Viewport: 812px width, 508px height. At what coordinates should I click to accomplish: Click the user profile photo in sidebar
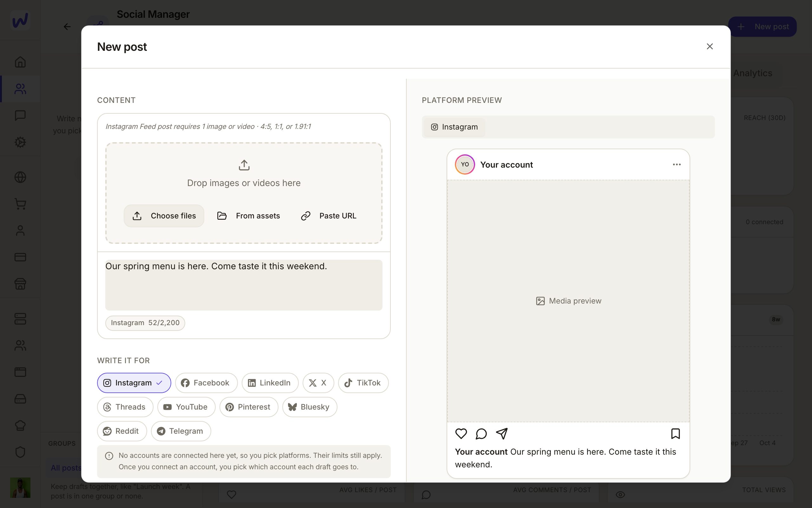(20, 487)
